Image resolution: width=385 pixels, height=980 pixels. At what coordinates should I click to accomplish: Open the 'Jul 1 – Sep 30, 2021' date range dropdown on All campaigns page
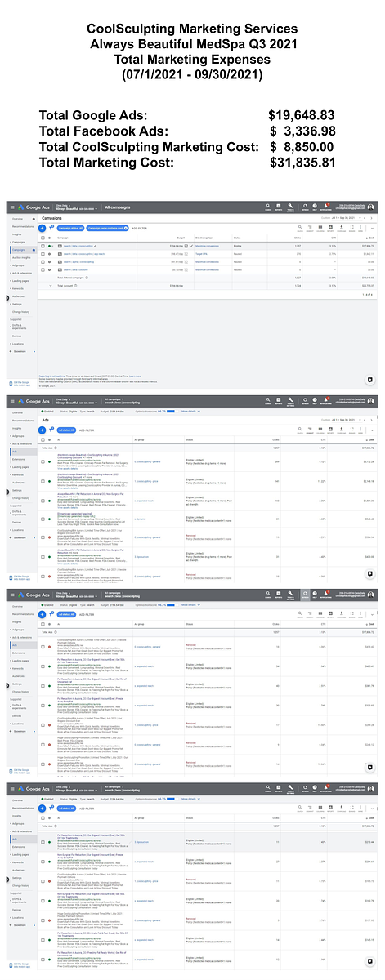click(343, 218)
